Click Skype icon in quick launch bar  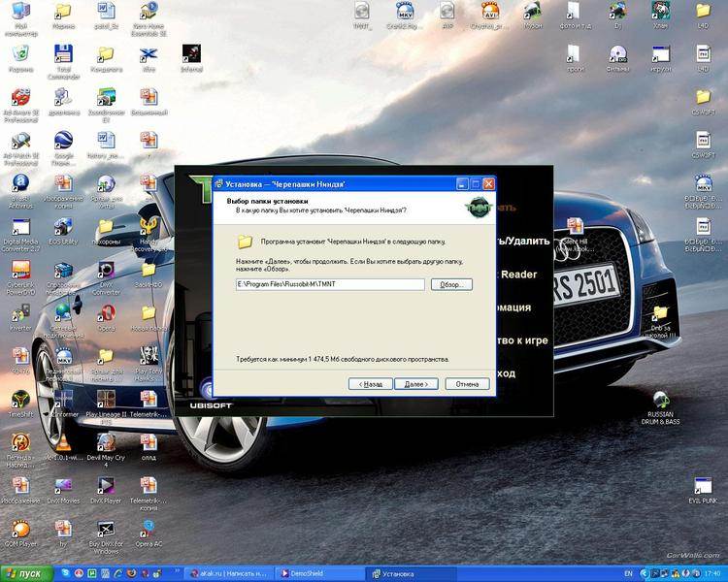point(66,574)
